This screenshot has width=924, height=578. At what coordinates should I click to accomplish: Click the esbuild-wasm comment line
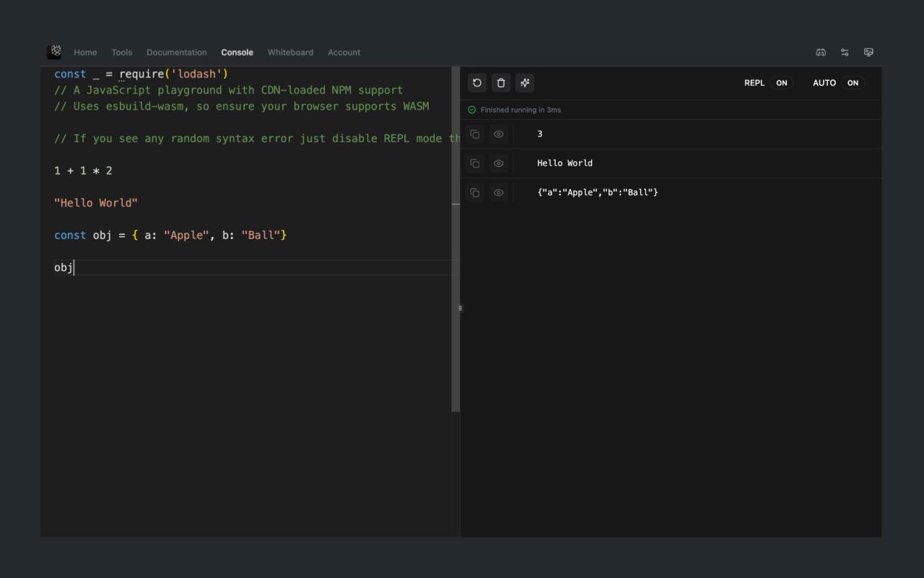coord(241,106)
